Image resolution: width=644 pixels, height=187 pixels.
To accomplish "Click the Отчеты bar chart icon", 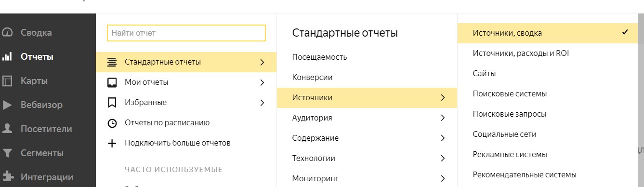I will (7, 57).
